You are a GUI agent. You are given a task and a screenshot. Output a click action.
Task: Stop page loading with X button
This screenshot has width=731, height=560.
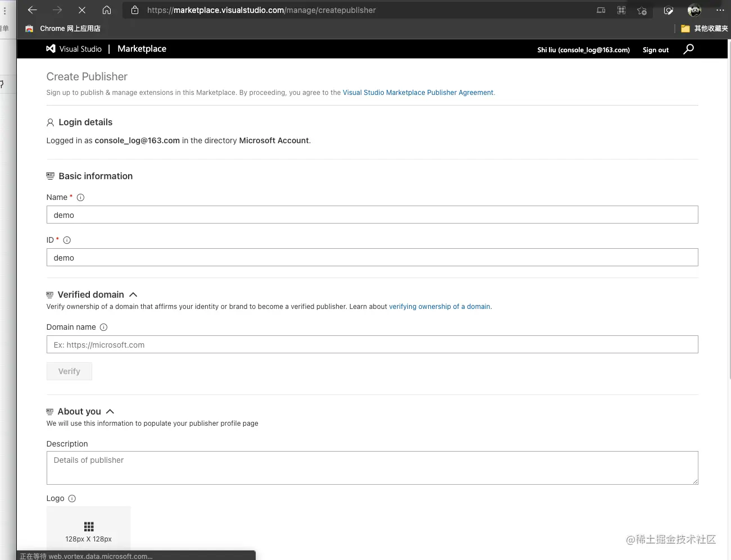81,10
